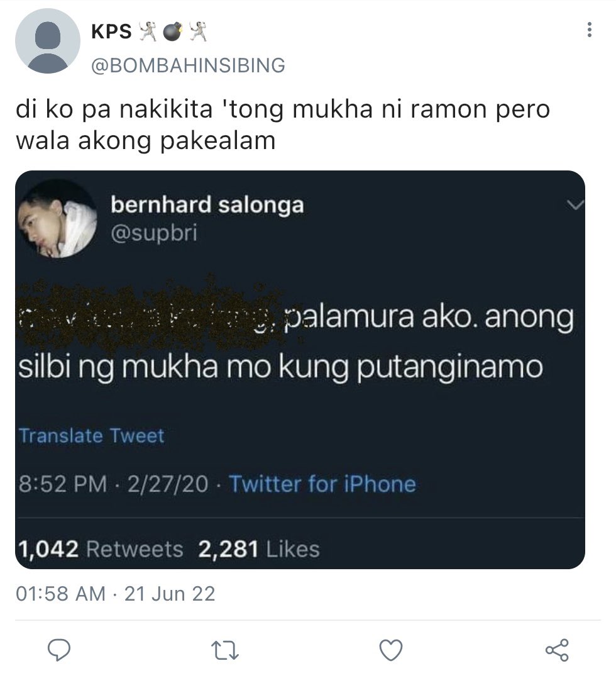Image resolution: width=616 pixels, height=678 pixels.
Task: Retweet using the arrows icon
Action: click(x=225, y=650)
